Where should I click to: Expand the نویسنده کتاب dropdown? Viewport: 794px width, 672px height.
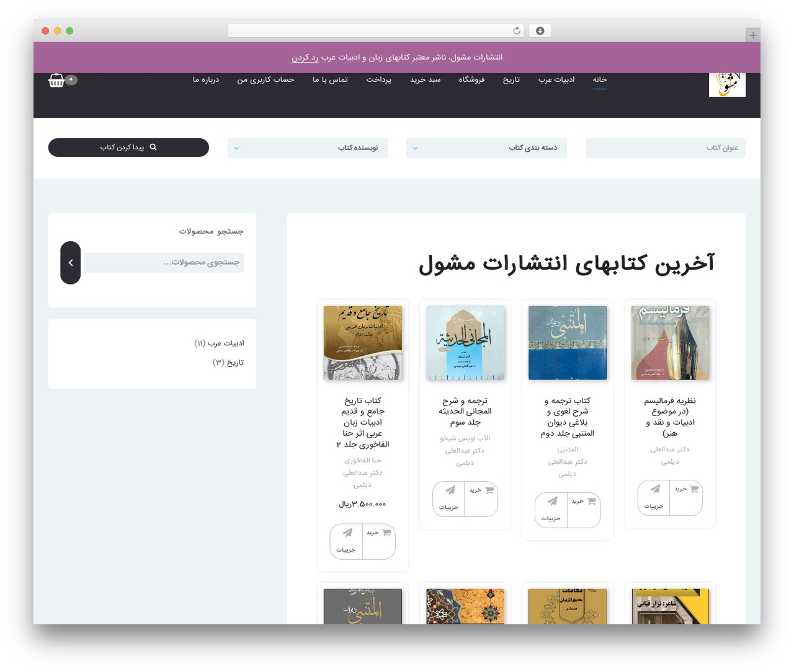307,148
